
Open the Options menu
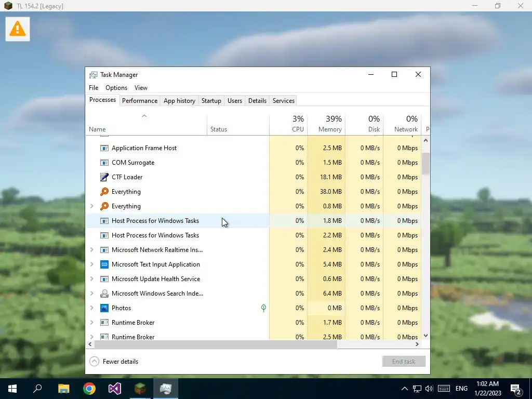click(116, 87)
